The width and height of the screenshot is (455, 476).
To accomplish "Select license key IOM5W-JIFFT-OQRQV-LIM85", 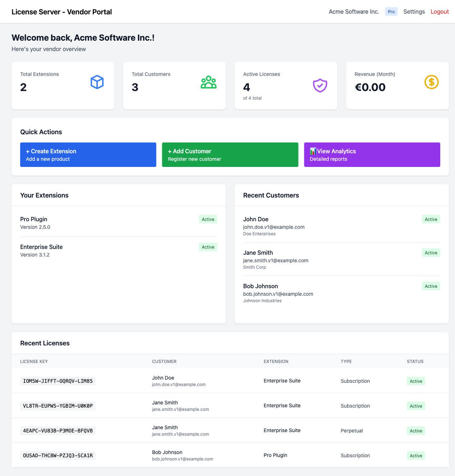I will (x=58, y=381).
